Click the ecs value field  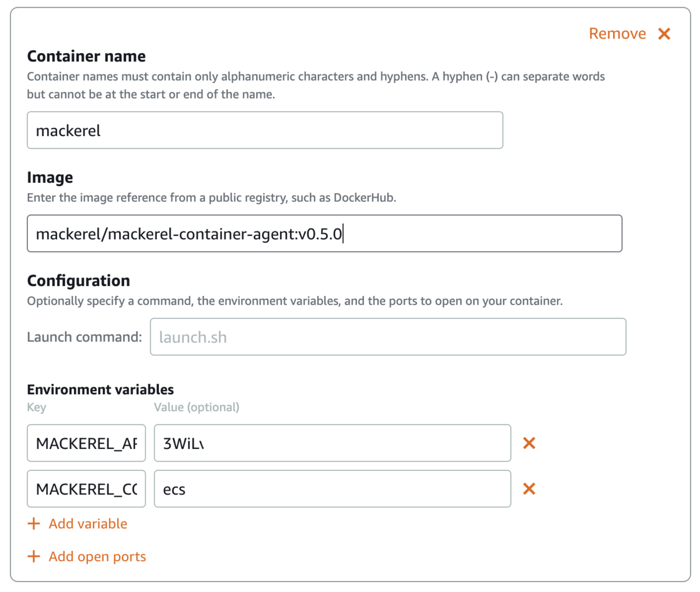point(332,489)
